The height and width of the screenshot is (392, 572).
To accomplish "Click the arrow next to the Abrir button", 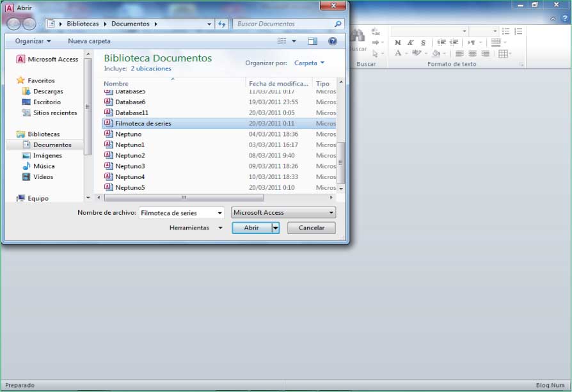I will pos(276,228).
